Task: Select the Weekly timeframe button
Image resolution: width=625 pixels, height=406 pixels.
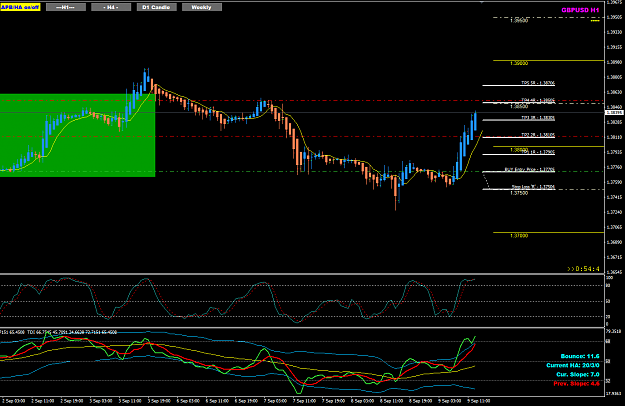Action: tap(202, 7)
